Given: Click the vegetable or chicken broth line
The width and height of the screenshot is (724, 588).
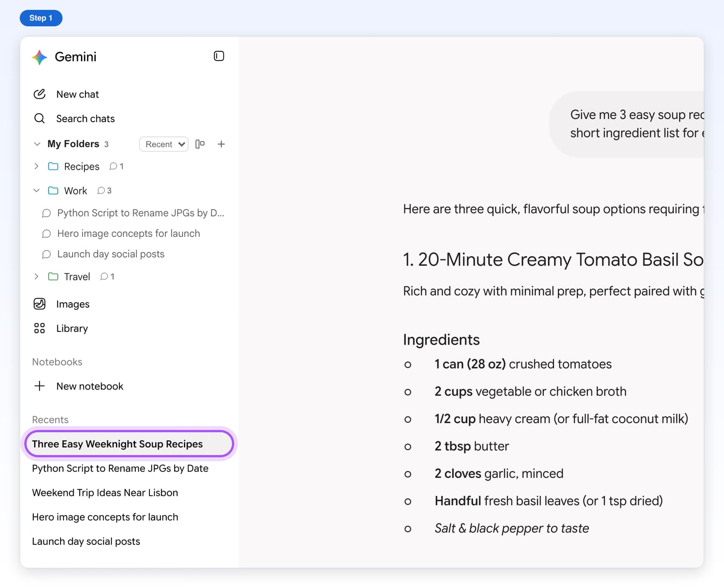Looking at the screenshot, I should (530, 391).
